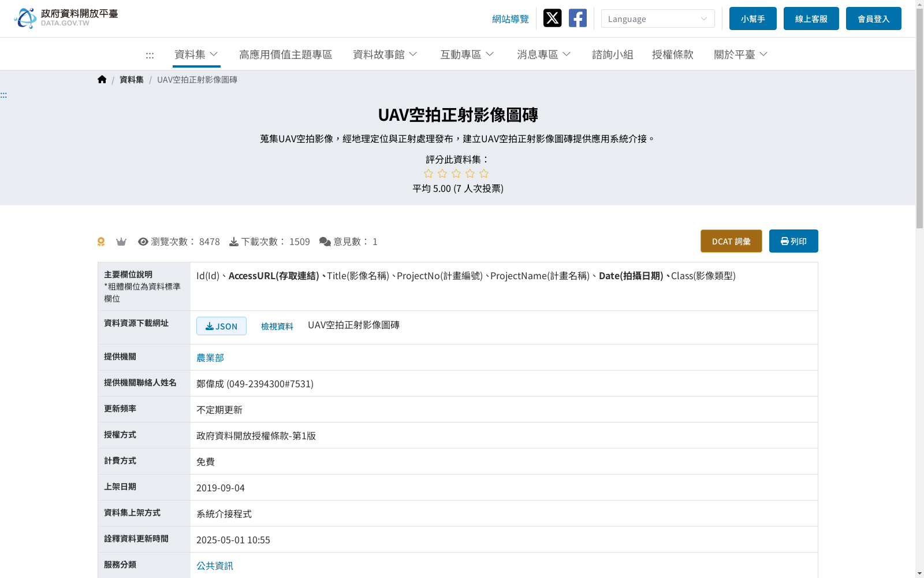
Task: Click the ::: anchor at left page edge
Action: (3, 95)
